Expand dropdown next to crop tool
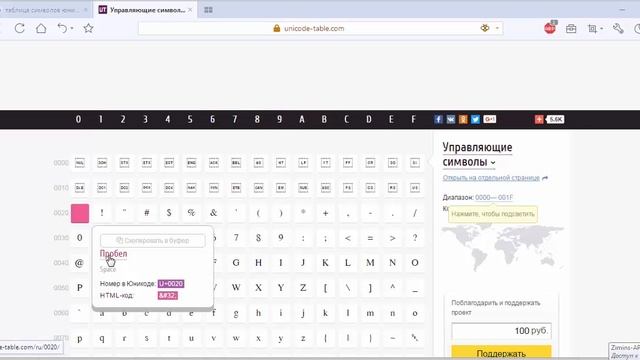 [601, 29]
